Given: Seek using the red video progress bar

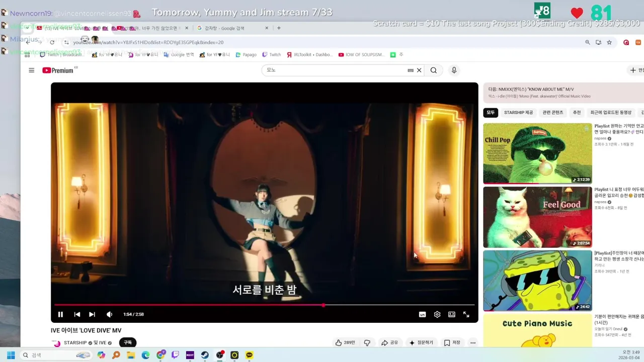Looking at the screenshot, I should tap(265, 305).
